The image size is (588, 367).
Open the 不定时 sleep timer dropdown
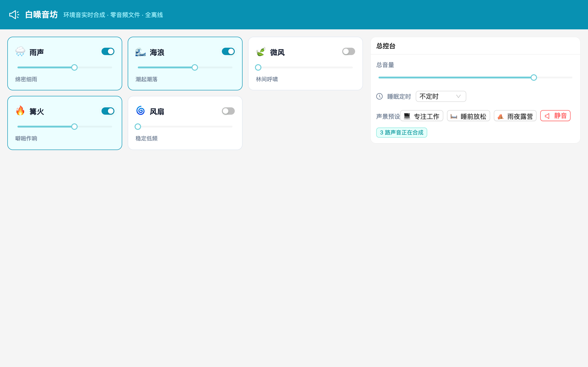pyautogui.click(x=441, y=96)
